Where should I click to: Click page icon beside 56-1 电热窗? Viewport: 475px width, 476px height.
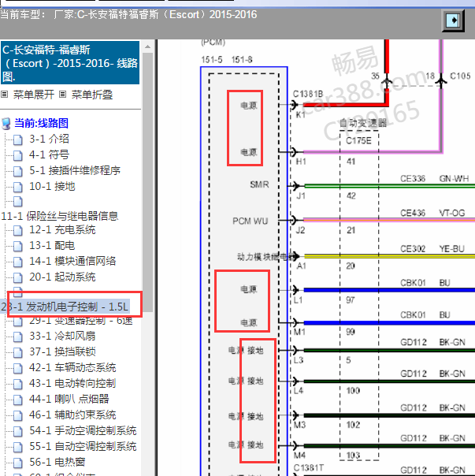tap(18, 463)
